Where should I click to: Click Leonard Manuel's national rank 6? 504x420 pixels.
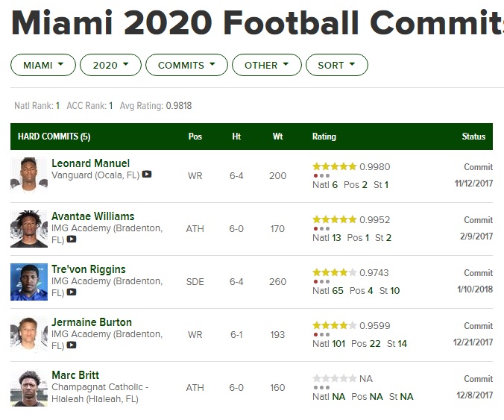335,185
